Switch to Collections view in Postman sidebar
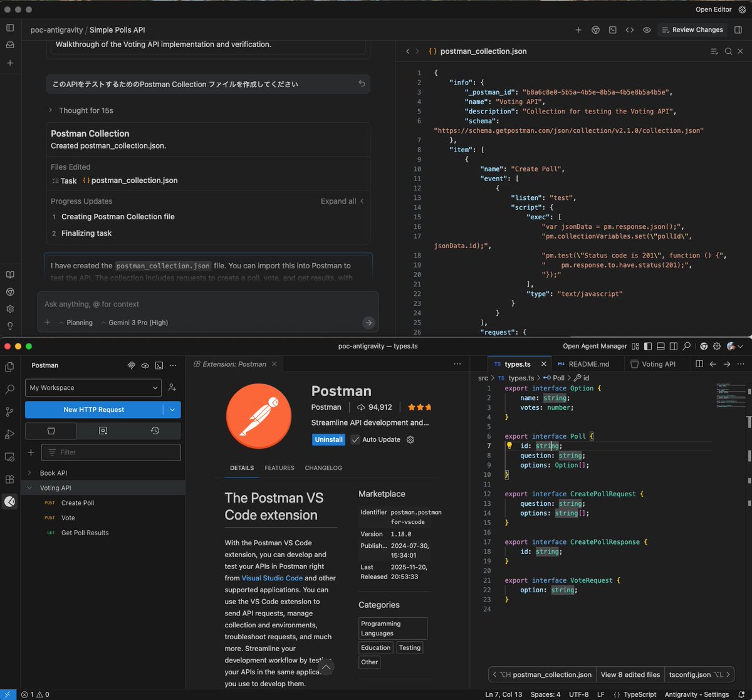Screen dimensions: 752x700 [51, 431]
